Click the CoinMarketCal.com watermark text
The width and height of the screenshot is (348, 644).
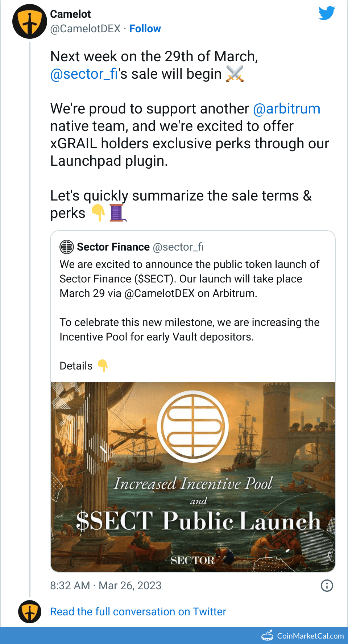pos(310,636)
